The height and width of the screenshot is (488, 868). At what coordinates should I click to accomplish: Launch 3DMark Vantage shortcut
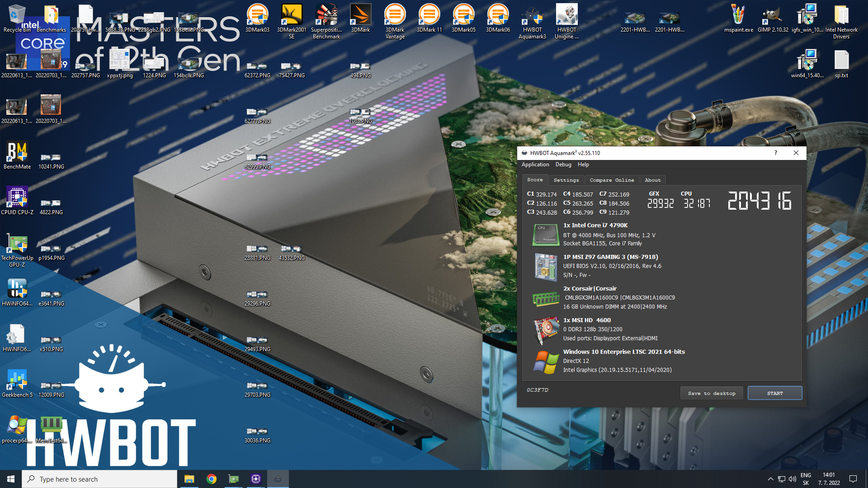(x=395, y=21)
